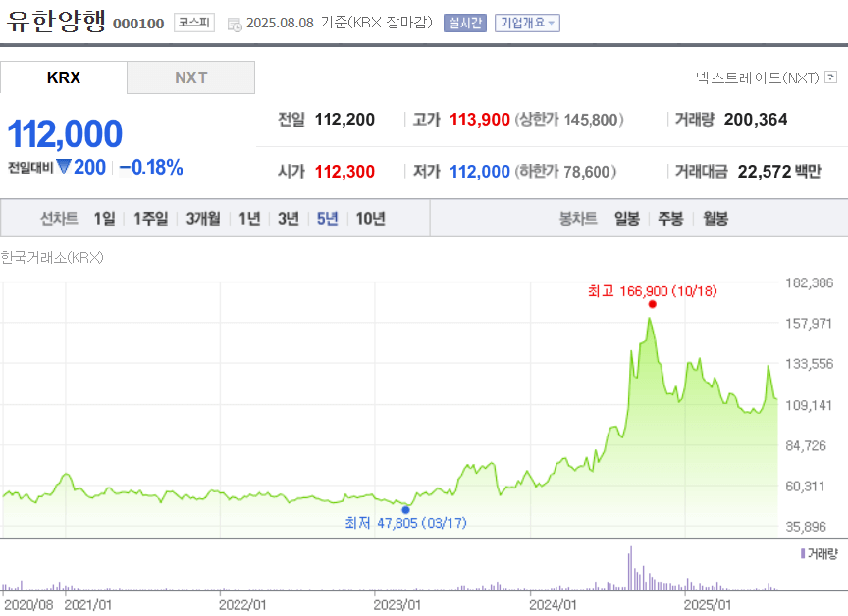Click the 넥스트레이드(NXT) link
Viewport: 848px width, 616px height.
click(x=757, y=77)
